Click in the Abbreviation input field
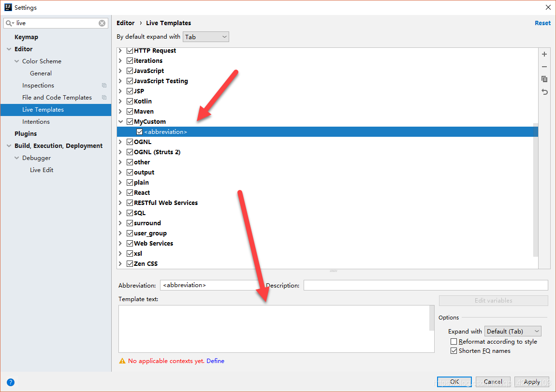The image size is (556, 392). coord(211,285)
